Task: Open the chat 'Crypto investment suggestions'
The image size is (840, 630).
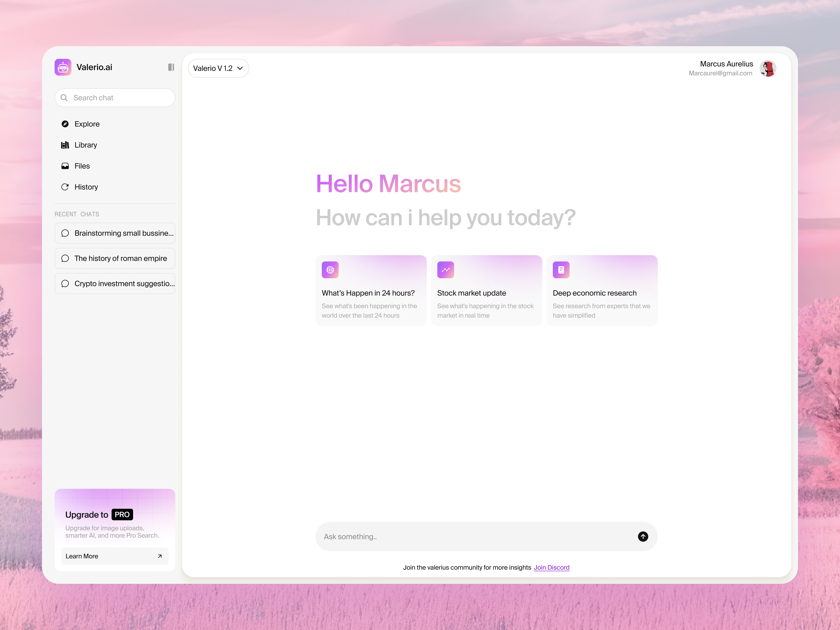Action: tap(115, 283)
